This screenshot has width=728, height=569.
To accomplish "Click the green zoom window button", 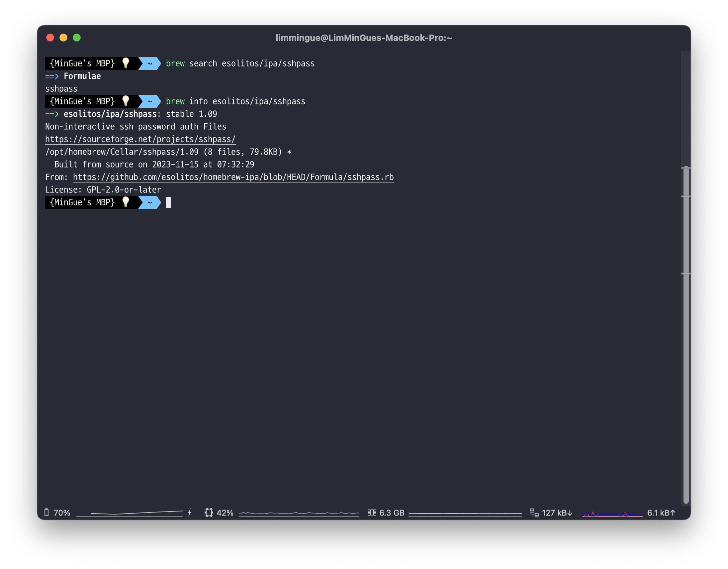I will click(x=77, y=38).
